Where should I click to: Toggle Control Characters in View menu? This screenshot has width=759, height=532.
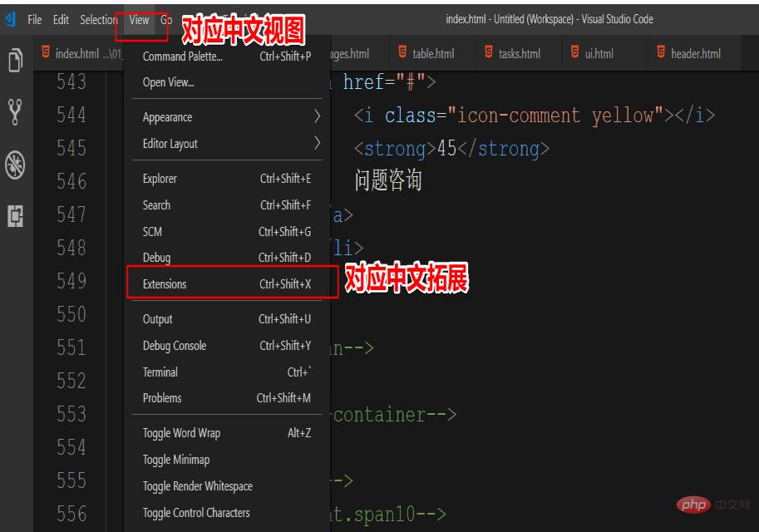coord(196,513)
